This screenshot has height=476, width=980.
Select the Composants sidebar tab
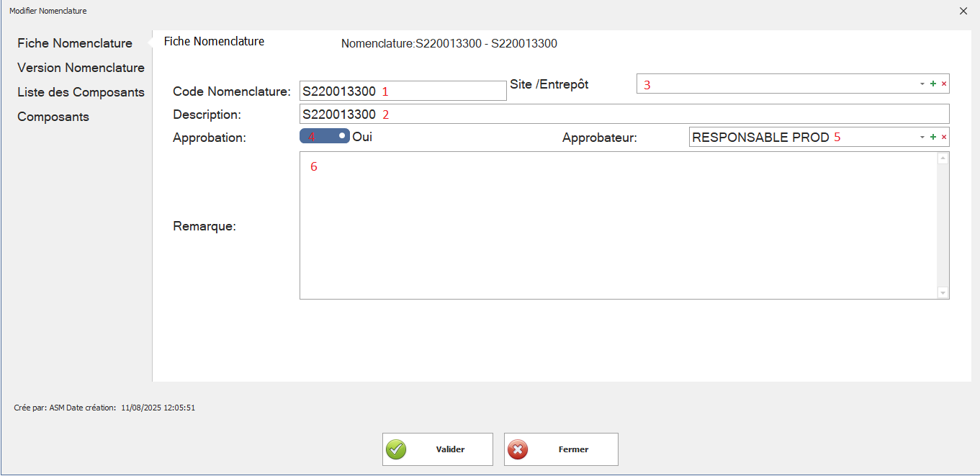pyautogui.click(x=53, y=117)
